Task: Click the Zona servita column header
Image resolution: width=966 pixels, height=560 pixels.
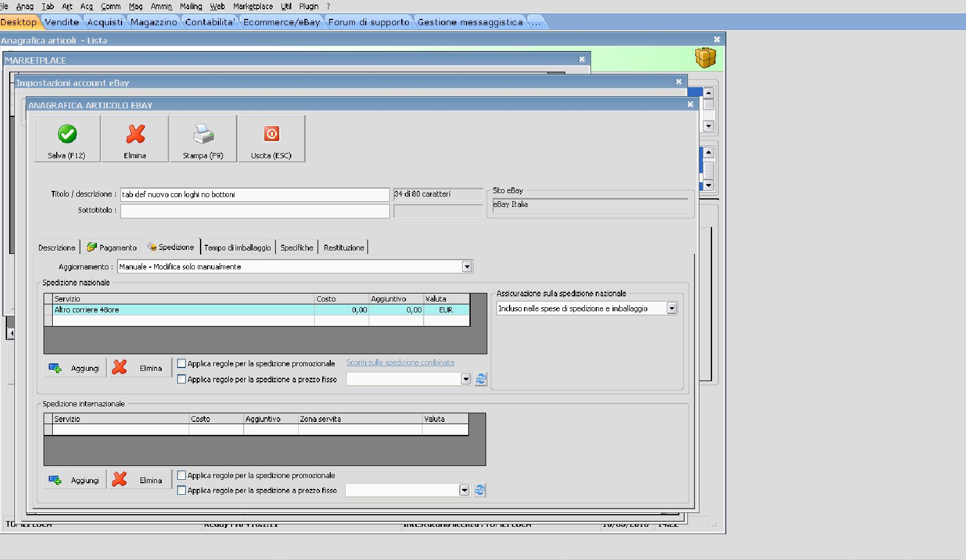Action: [360, 419]
